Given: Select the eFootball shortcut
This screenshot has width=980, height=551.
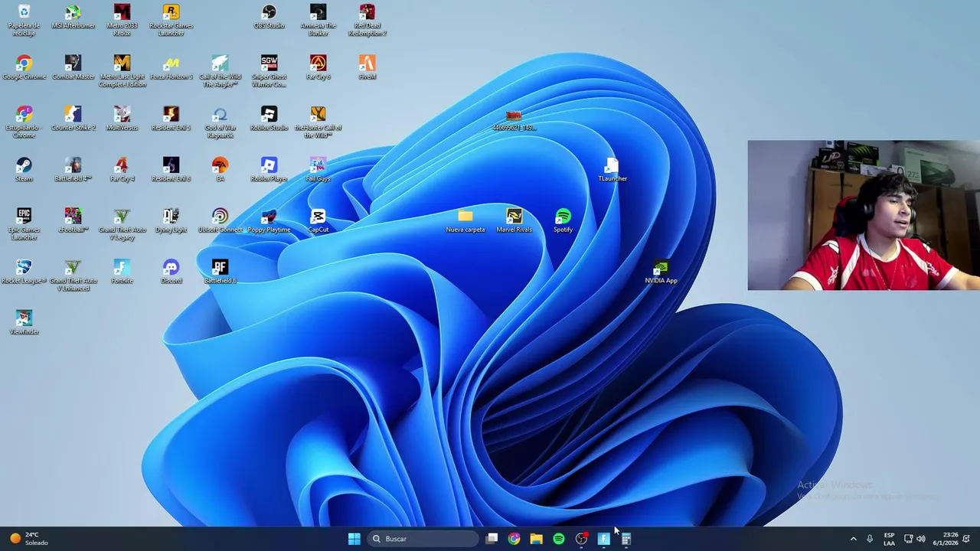Looking at the screenshot, I should click(x=73, y=220).
